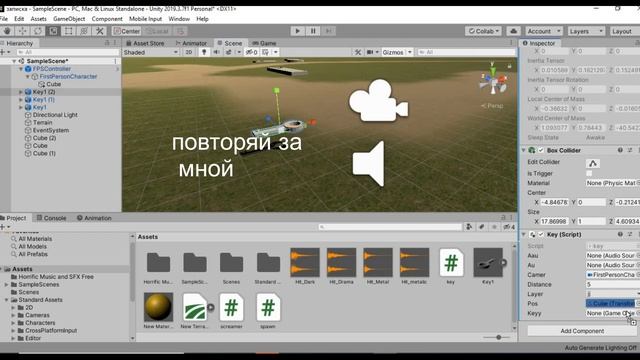Select the Scale tool
640x360 pixels.
click(x=53, y=31)
